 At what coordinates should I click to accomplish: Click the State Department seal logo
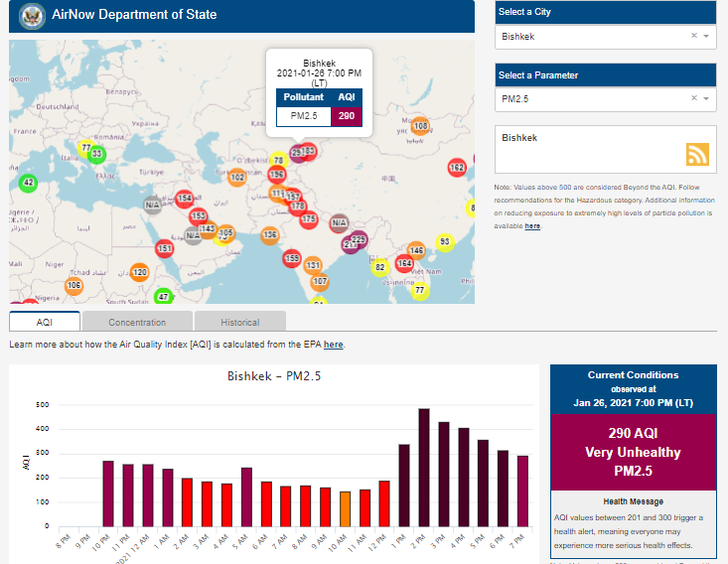[32, 17]
